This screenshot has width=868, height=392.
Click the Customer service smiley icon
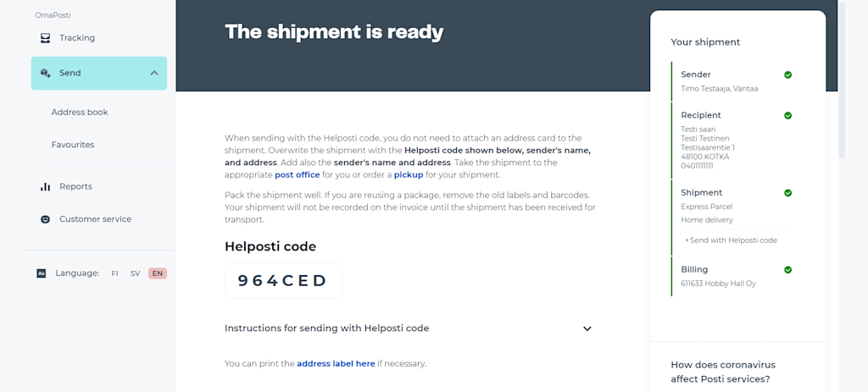pyautogui.click(x=46, y=219)
